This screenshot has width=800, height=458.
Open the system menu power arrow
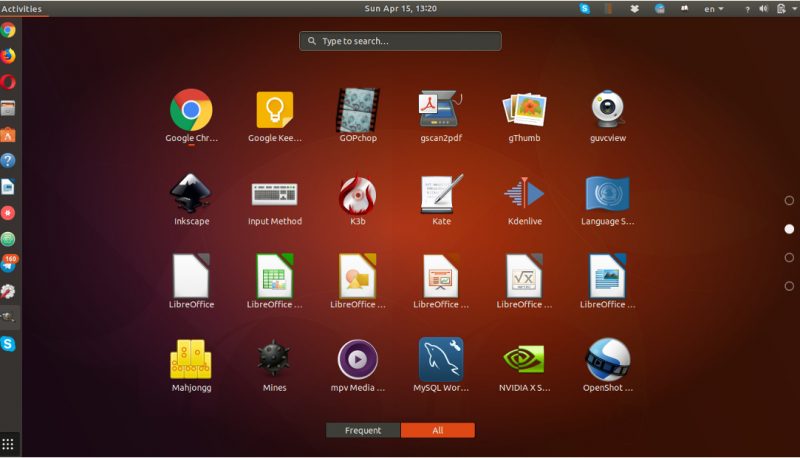(x=794, y=9)
